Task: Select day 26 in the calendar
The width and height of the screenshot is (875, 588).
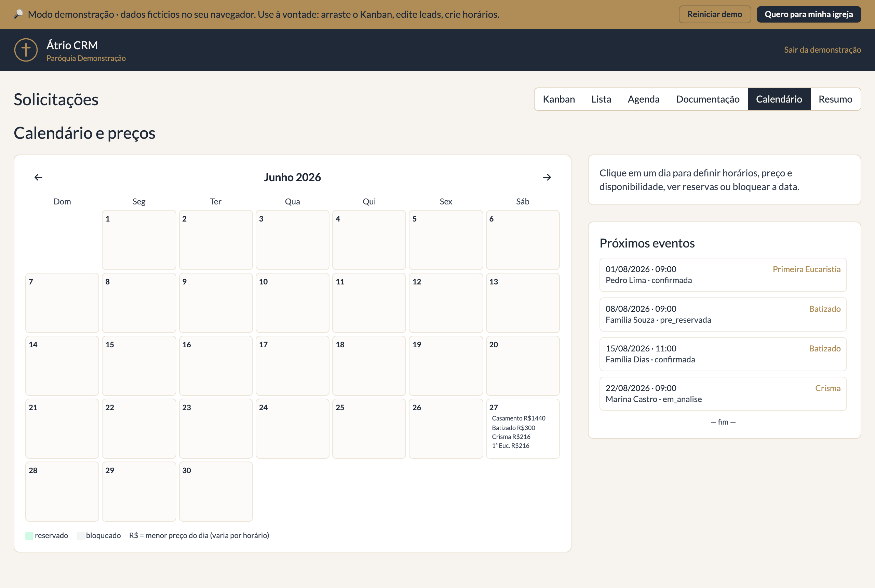Action: tap(446, 429)
